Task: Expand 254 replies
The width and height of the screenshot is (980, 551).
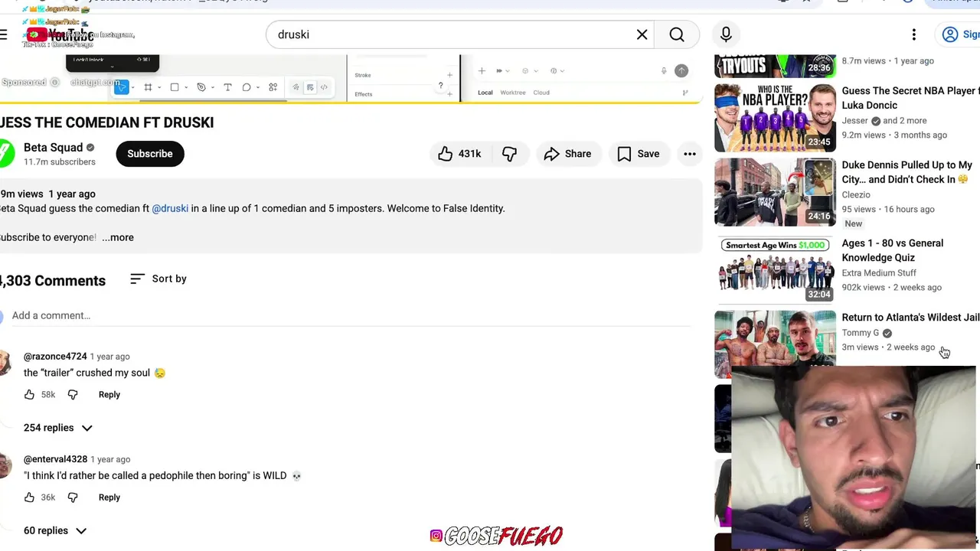Action: coord(58,428)
